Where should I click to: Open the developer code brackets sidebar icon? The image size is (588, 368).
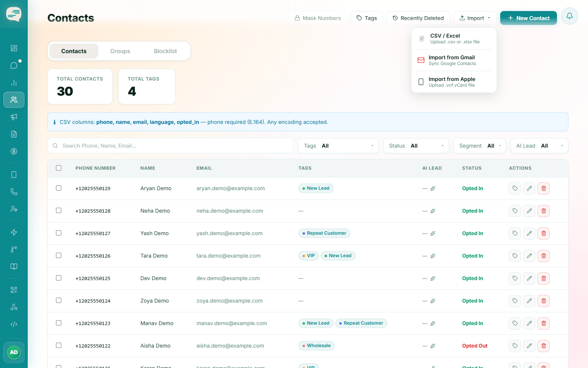click(14, 324)
